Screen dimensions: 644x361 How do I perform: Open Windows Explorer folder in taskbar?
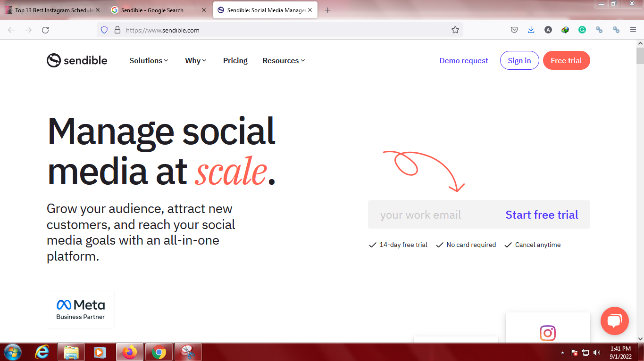pos(71,352)
